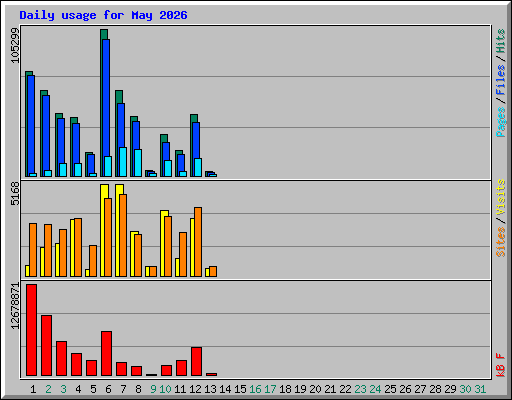The width and height of the screenshot is (512, 400).
Task: Click the 'Sites/Visits' legend label
Action: pos(500,218)
